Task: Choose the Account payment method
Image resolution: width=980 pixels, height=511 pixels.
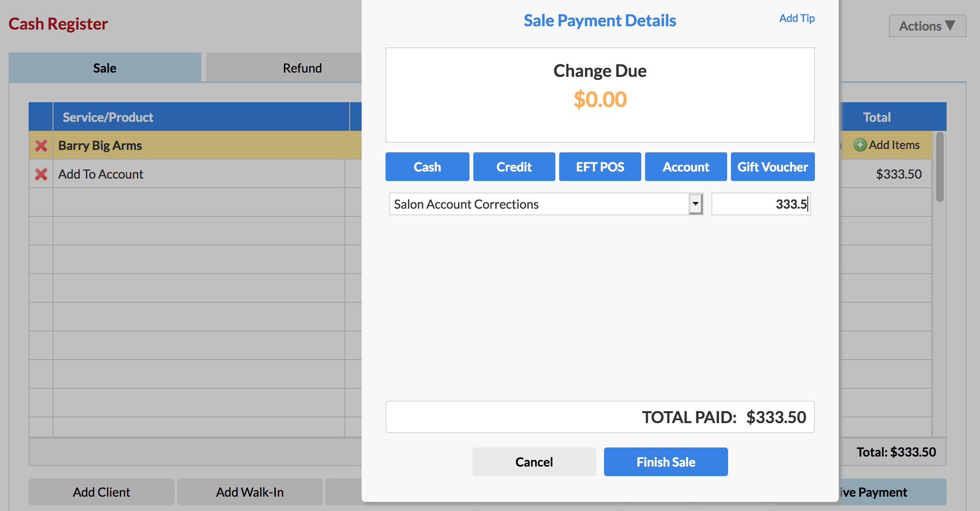Action: pyautogui.click(x=686, y=167)
